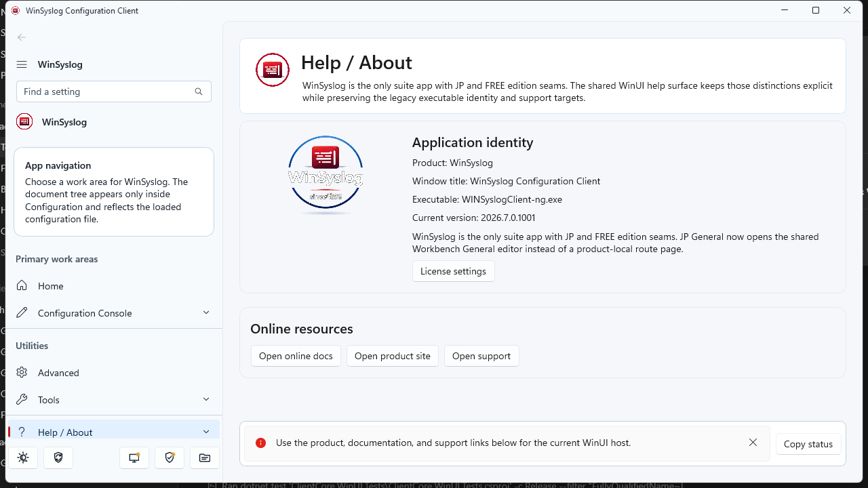Screen dimensions: 868x488
Task: Go back with the arrow button
Action: click(22, 37)
